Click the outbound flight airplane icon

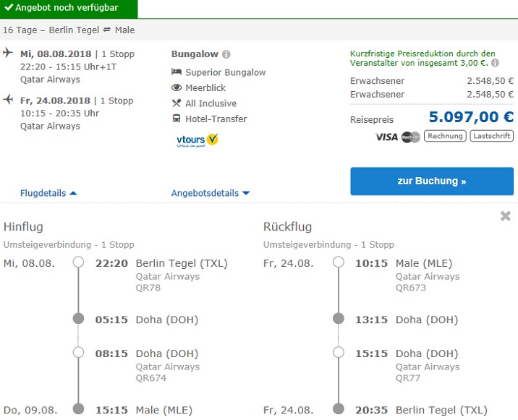8,53
